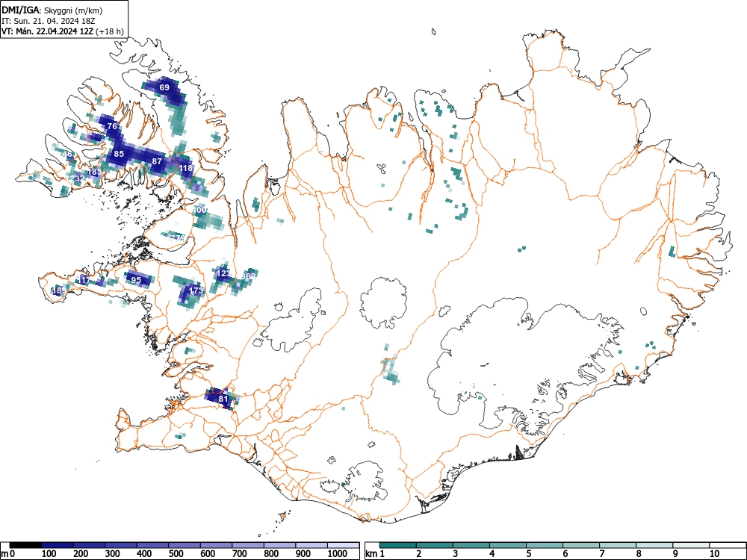The width and height of the screenshot is (747, 560).
Task: Click the 800–900 m legend swatch
Action: click(279, 545)
